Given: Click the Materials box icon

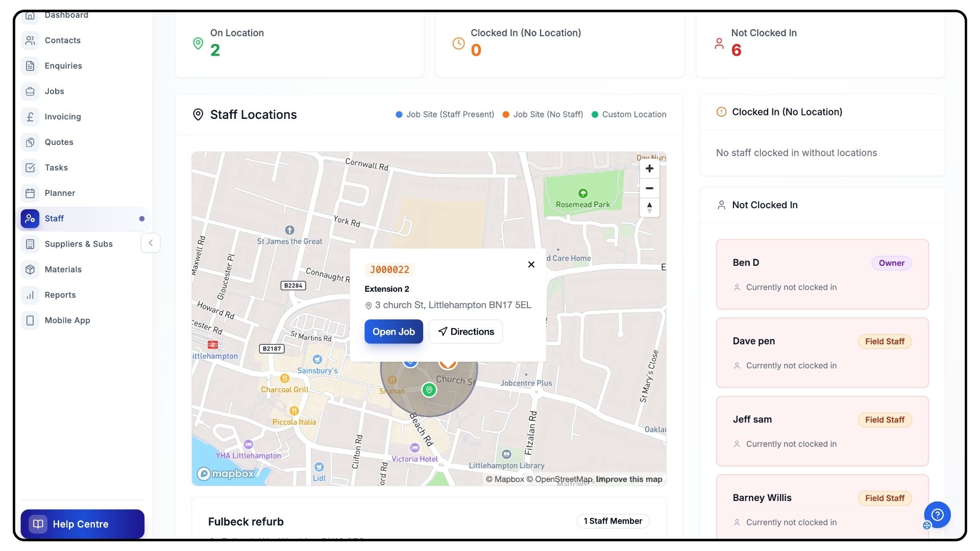Looking at the screenshot, I should (30, 269).
